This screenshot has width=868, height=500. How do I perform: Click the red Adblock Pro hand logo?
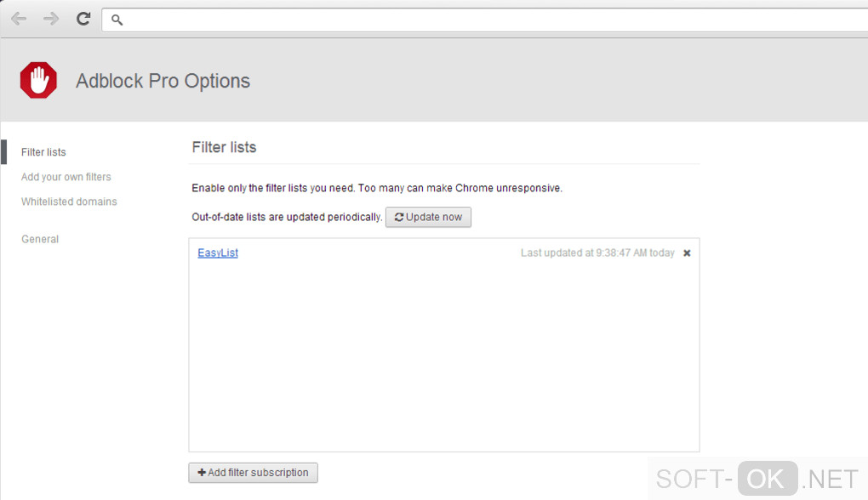(x=38, y=81)
